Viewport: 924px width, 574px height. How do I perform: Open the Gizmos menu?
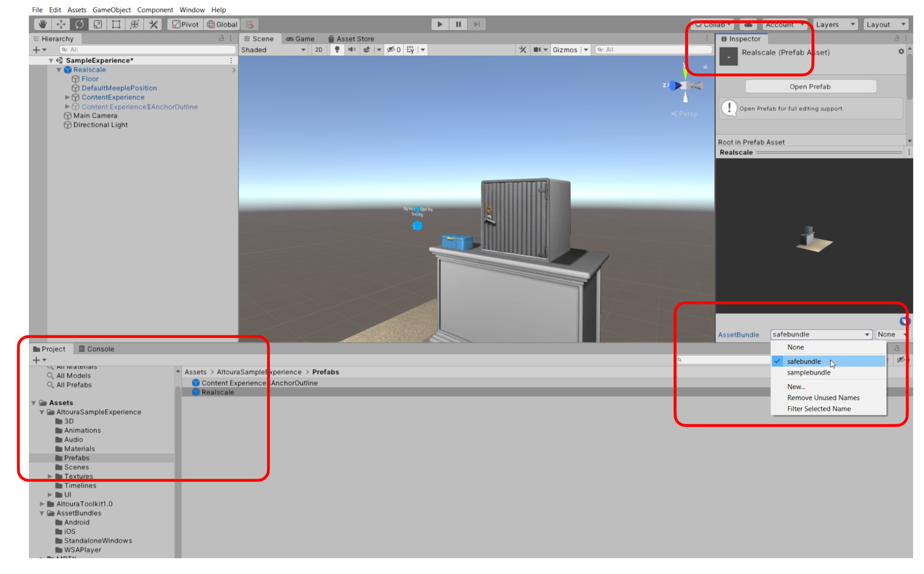click(565, 50)
